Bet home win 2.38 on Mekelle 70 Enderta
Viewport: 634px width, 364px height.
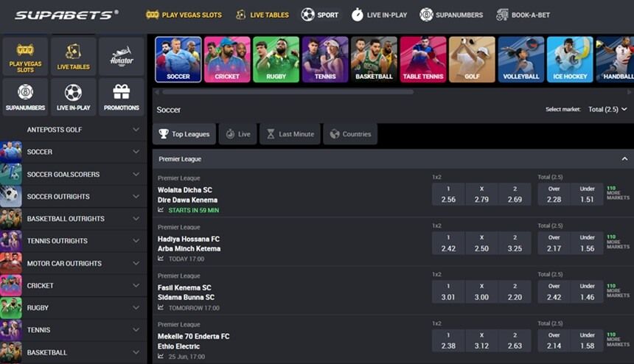coord(448,340)
